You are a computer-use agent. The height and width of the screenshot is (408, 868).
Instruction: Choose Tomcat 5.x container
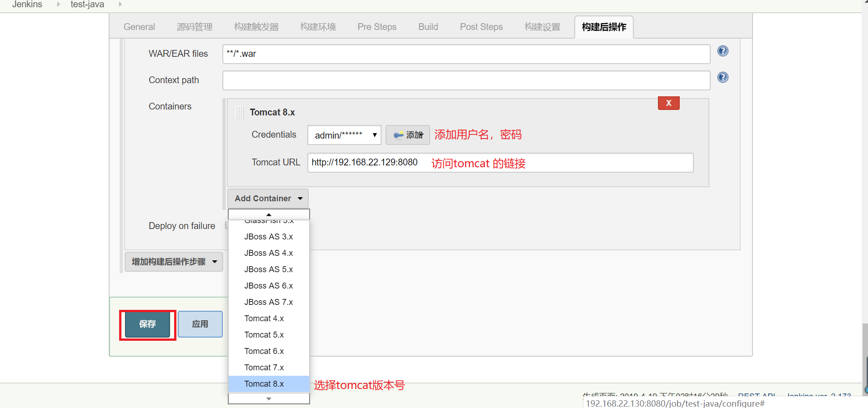click(269, 335)
